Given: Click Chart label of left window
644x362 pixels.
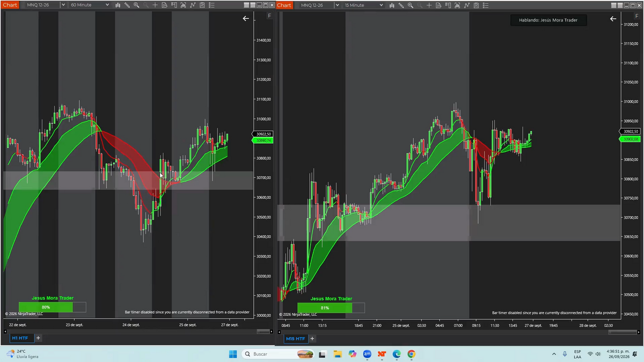Looking at the screenshot, I should pyautogui.click(x=10, y=5).
